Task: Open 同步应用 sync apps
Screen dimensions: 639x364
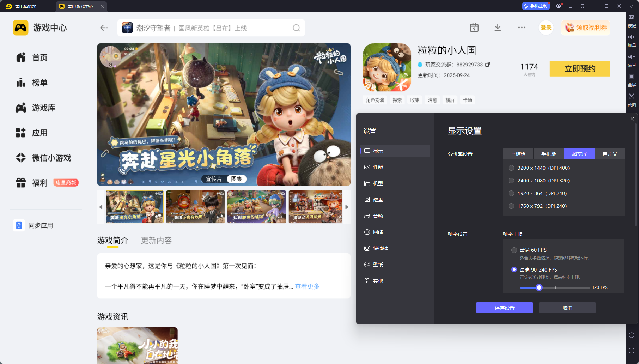Action: coord(33,225)
